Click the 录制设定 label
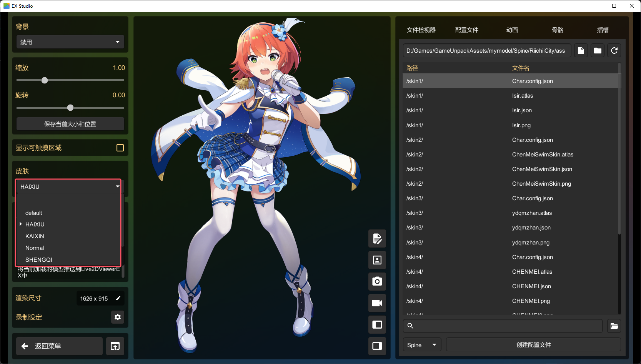The width and height of the screenshot is (641, 364). pyautogui.click(x=29, y=317)
